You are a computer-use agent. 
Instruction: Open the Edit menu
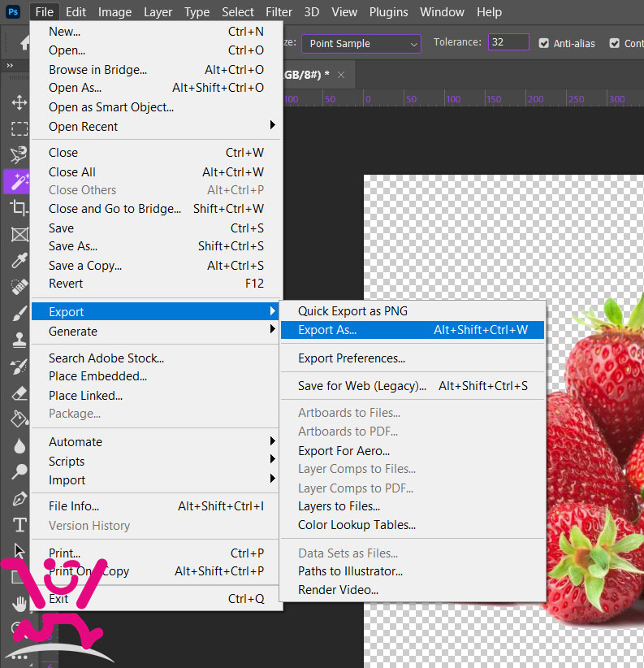pyautogui.click(x=76, y=12)
